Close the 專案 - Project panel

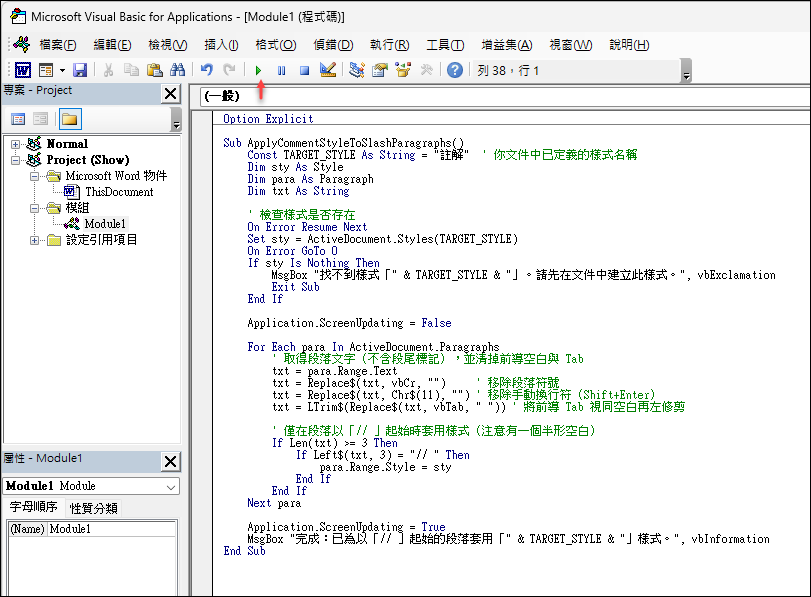(x=170, y=94)
